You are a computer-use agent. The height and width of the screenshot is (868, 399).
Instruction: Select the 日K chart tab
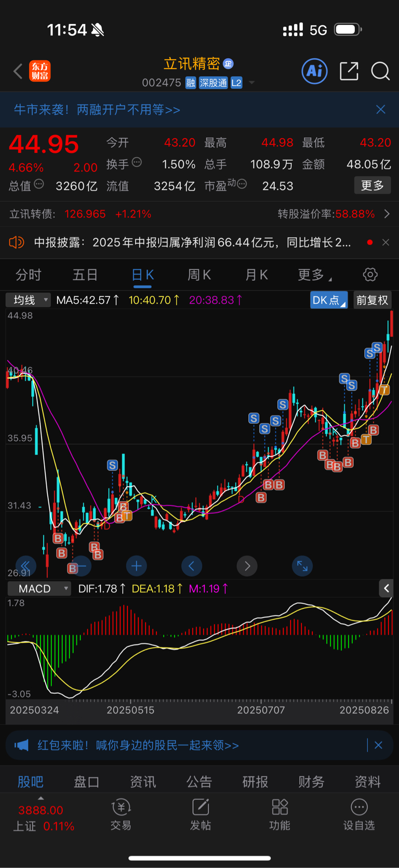[142, 275]
